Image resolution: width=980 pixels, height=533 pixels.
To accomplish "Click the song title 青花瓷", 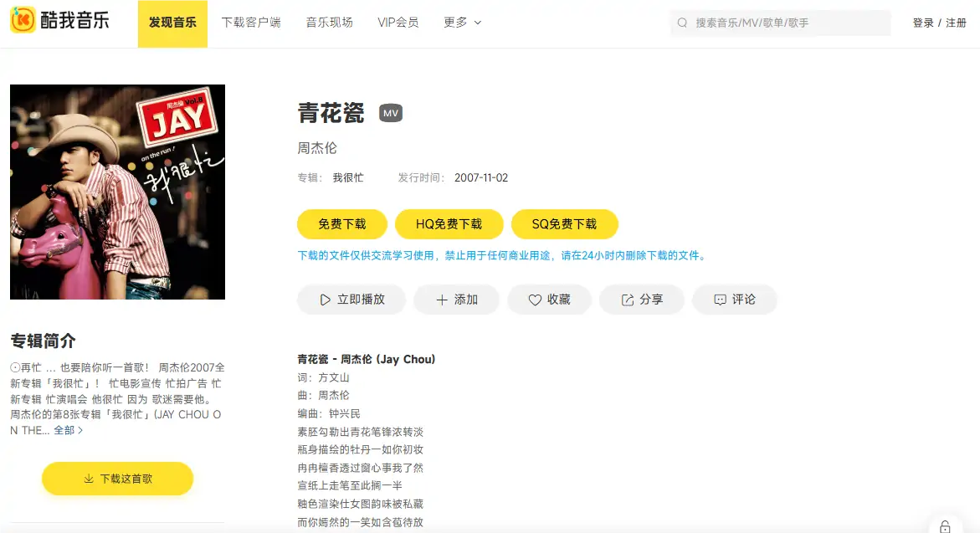I will click(x=331, y=113).
